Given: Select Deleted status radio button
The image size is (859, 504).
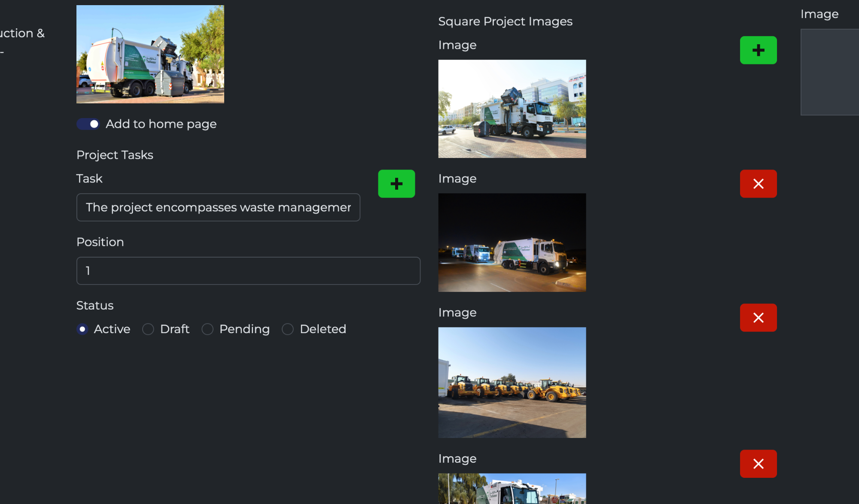Looking at the screenshot, I should 288,329.
